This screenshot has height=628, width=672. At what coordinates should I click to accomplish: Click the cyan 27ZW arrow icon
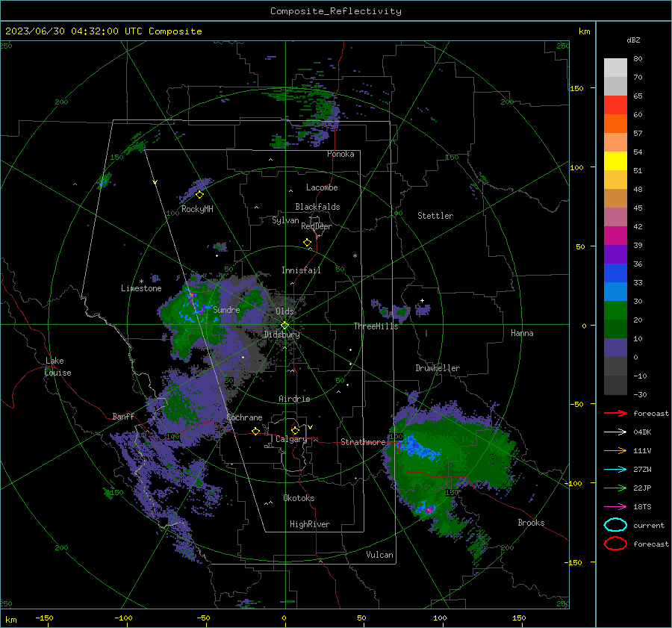[x=615, y=470]
